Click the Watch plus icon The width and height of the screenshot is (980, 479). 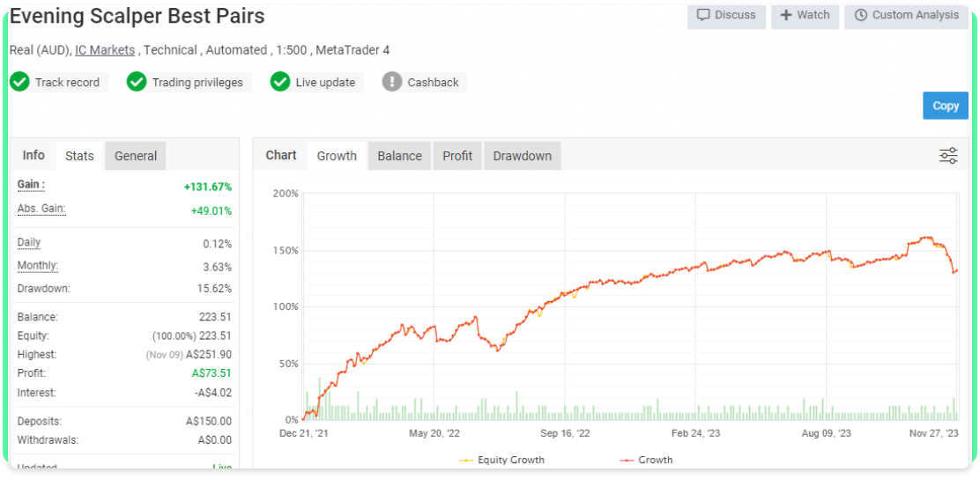(786, 15)
